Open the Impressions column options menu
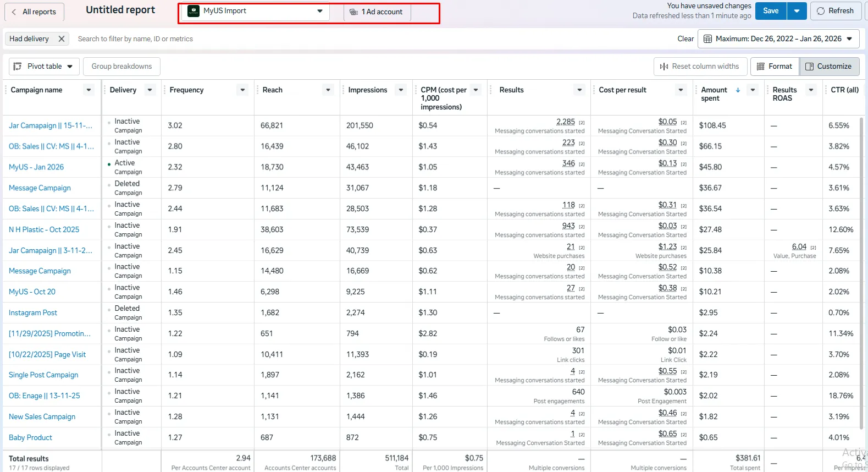The height and width of the screenshot is (472, 868). [x=401, y=90]
